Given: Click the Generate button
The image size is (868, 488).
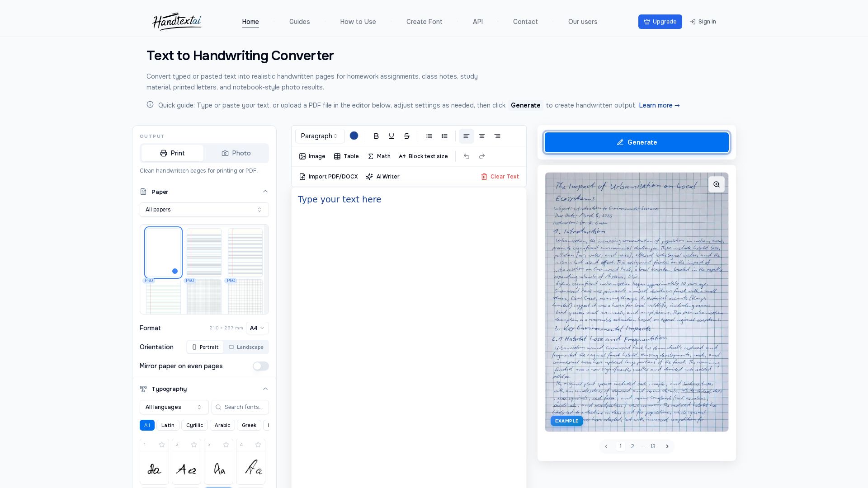Looking at the screenshot, I should coord(637,142).
